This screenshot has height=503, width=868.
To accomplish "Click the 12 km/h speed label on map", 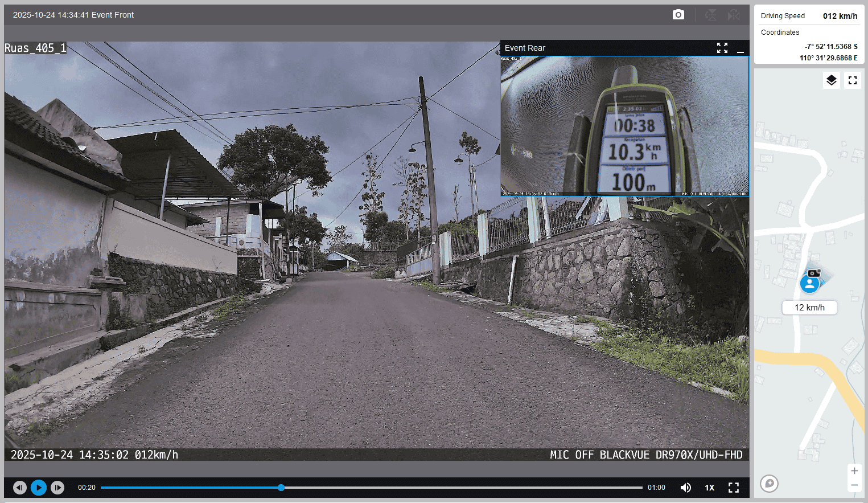I will click(809, 308).
